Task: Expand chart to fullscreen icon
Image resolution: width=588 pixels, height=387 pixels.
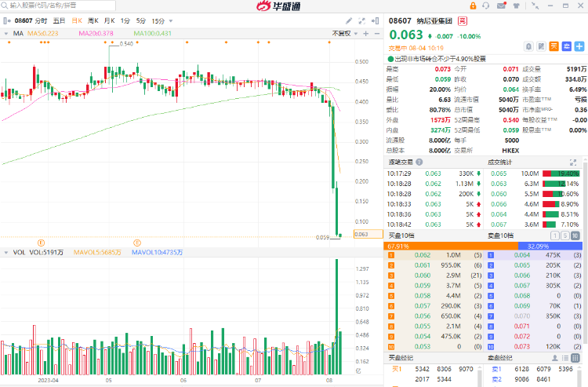Action: [x=362, y=21]
